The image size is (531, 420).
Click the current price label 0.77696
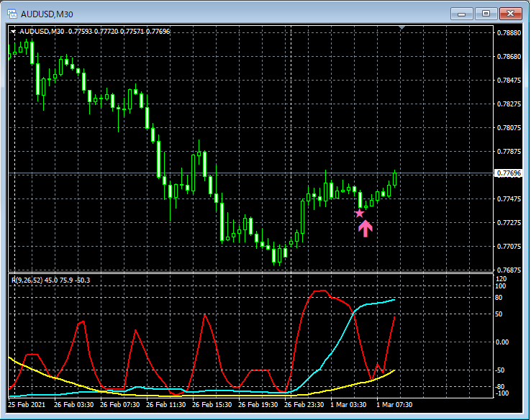(x=508, y=173)
